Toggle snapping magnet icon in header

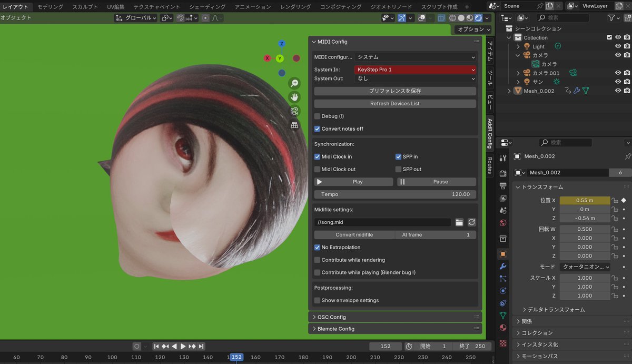[x=181, y=18]
